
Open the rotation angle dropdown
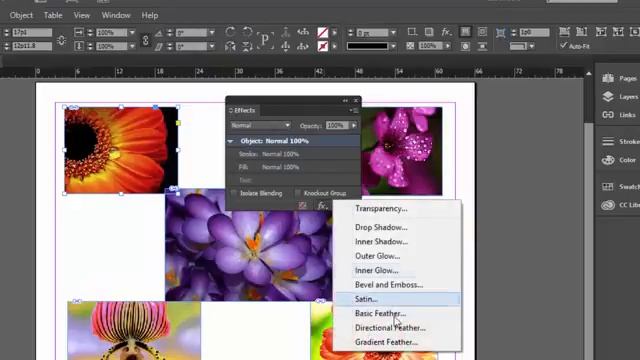click(212, 32)
